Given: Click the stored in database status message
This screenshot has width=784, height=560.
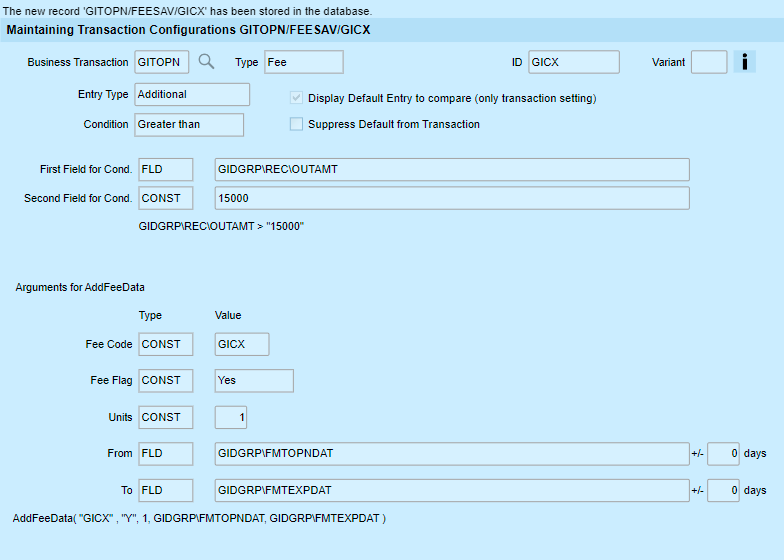Looking at the screenshot, I should [188, 10].
